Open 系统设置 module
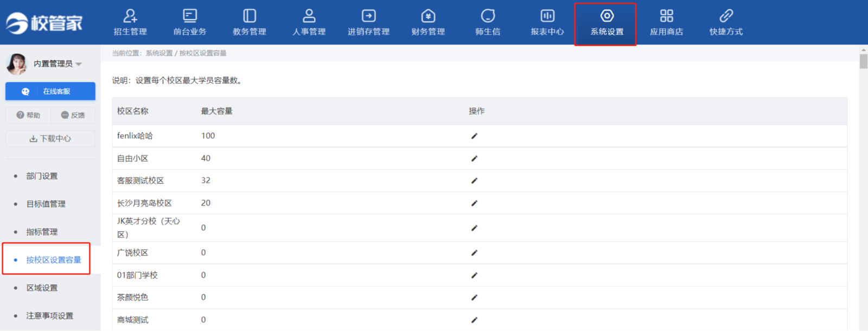Viewport: 868px width, 331px height. (x=607, y=23)
